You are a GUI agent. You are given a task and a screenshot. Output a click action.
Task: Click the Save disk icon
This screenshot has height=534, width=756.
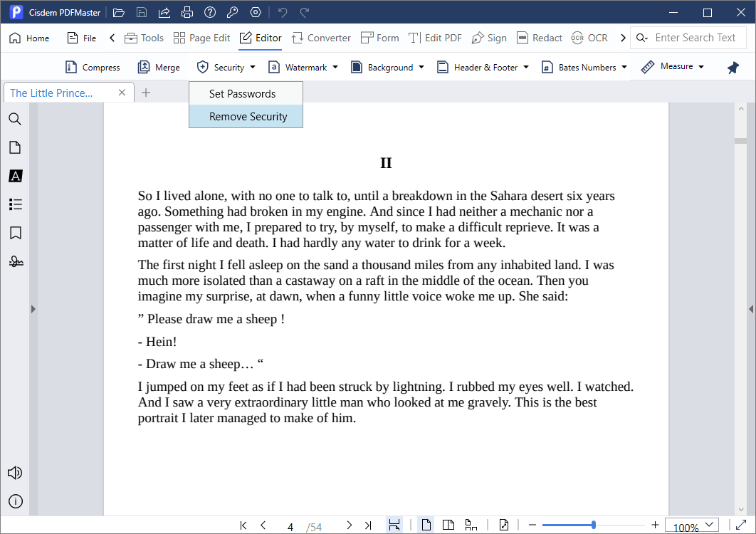click(x=141, y=13)
